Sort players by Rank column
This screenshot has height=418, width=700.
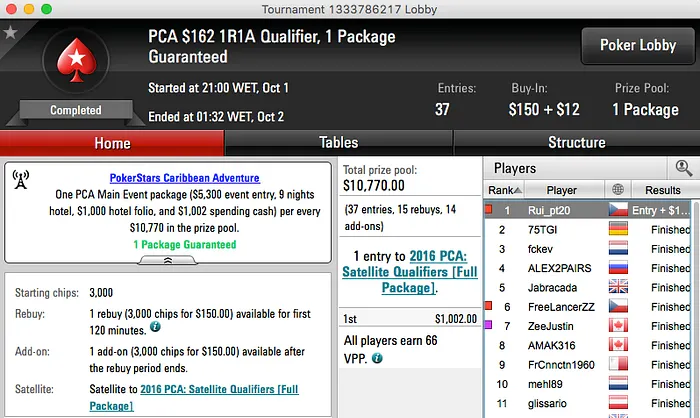tap(500, 190)
